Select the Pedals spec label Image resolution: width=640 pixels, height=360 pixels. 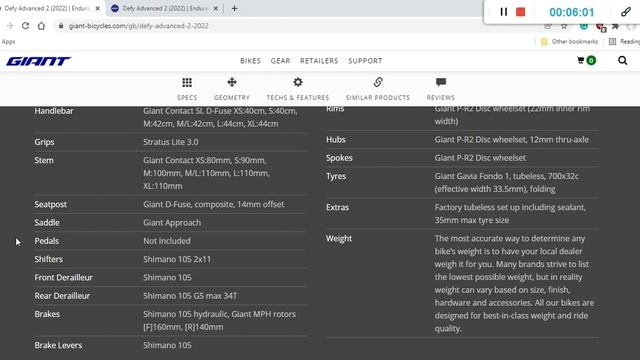click(x=47, y=241)
